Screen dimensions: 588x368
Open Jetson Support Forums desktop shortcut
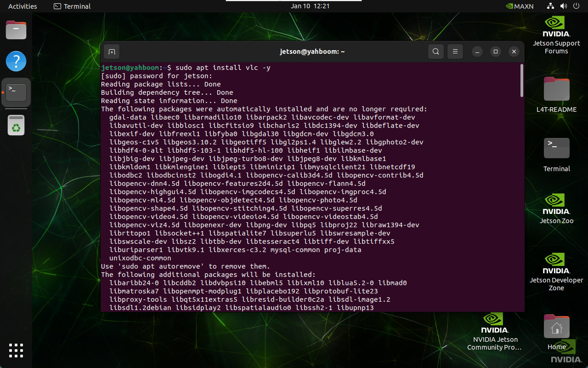coord(556,34)
